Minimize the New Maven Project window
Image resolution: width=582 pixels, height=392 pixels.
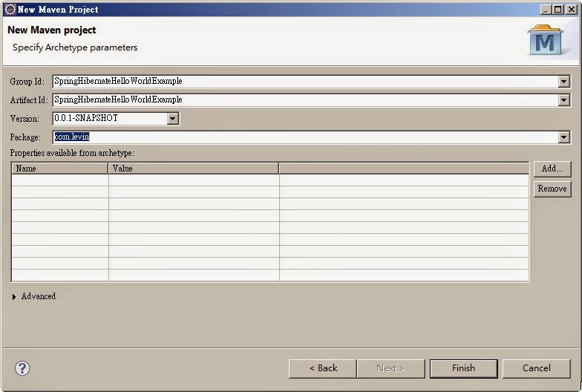click(545, 10)
